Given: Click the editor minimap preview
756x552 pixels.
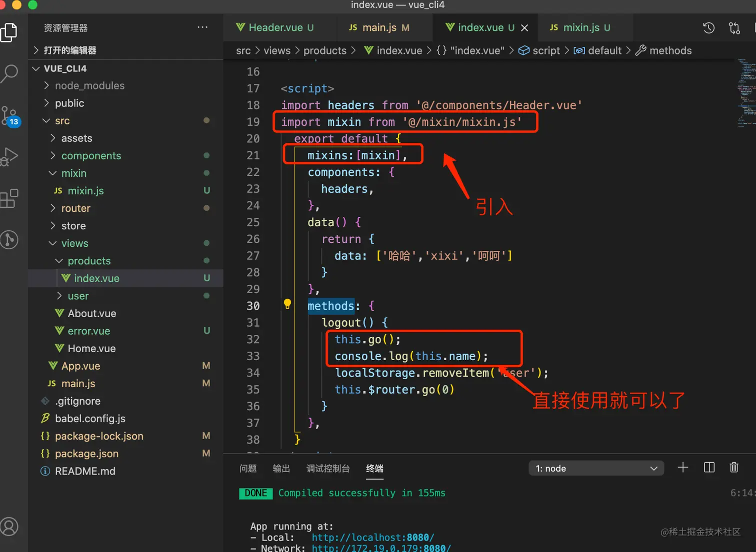Looking at the screenshot, I should pyautogui.click(x=746, y=93).
